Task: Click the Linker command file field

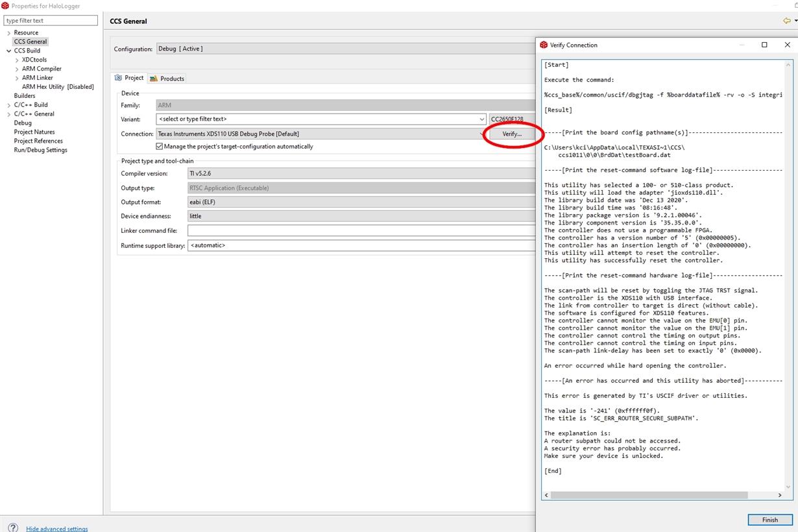Action: (361, 231)
